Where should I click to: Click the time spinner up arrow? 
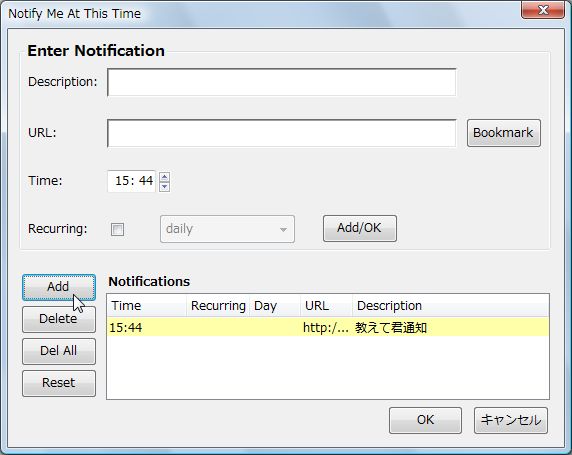coord(165,177)
